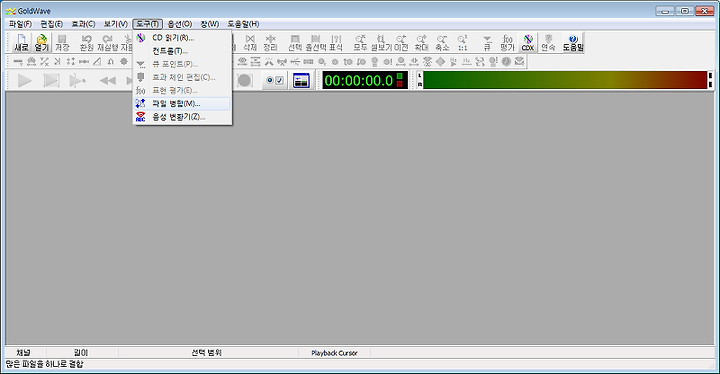Open the CDX CD reader icon
Screen dimensions: 720x374
528,42
